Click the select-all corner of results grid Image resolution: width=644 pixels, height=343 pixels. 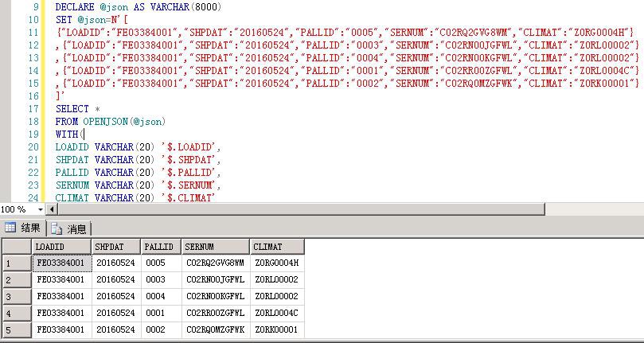pos(16,247)
